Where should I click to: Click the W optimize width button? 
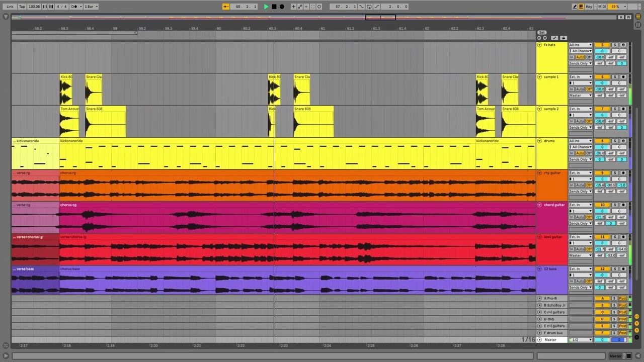[628, 17]
